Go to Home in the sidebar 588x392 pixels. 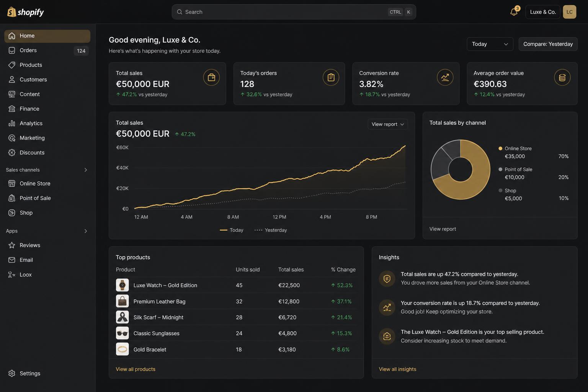point(47,36)
